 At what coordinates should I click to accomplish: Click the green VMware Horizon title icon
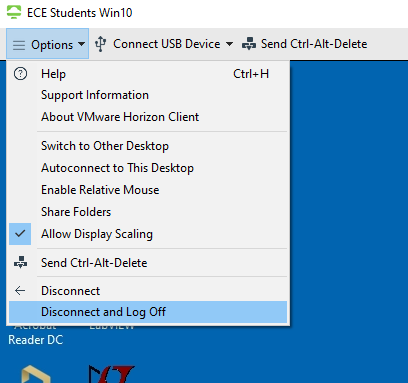(14, 12)
